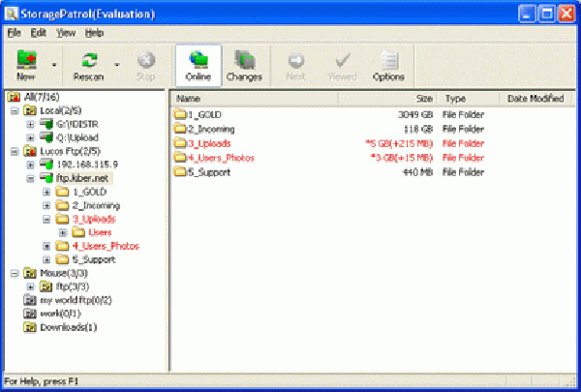Toggle the Changes view button

click(x=245, y=66)
